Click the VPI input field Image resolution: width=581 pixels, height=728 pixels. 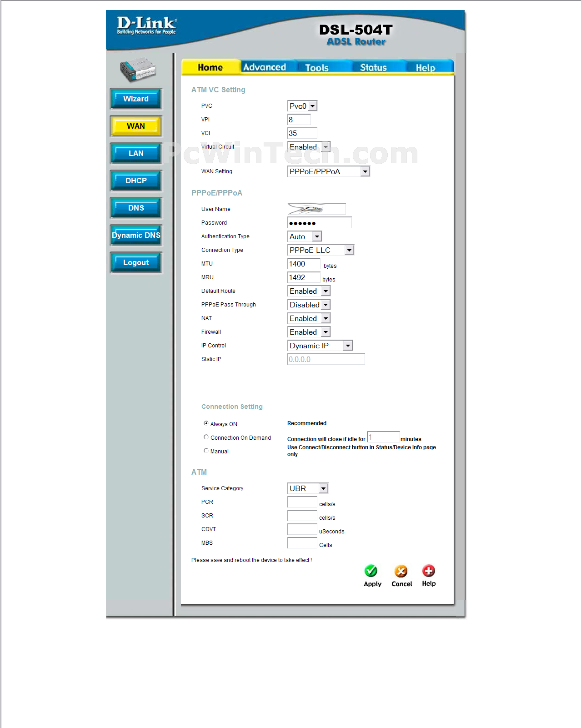[x=299, y=120]
